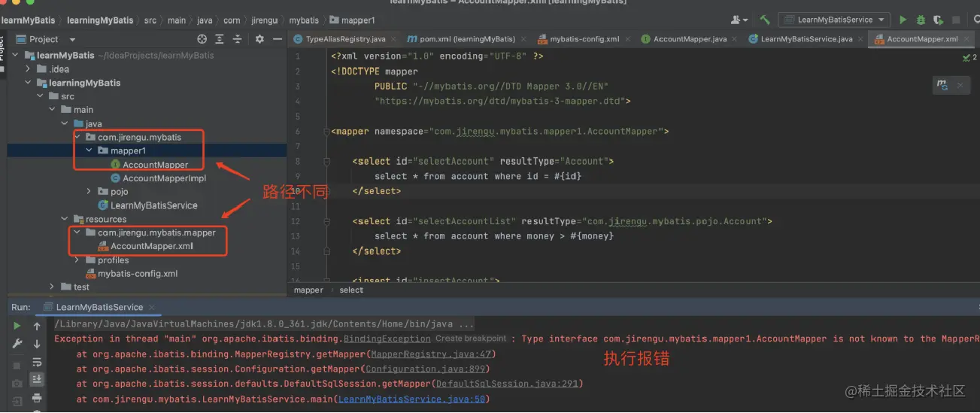980x413 pixels.
Task: Select AccountMapper.xml in resources tree
Action: (151, 246)
